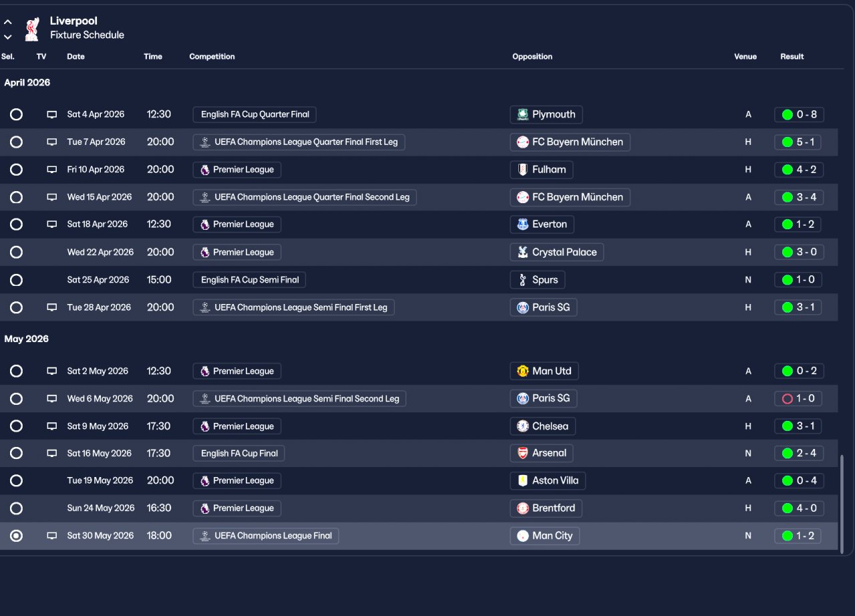Open UEFA Champions League Semi Final Second Leg
Image resolution: width=855 pixels, height=616 pixels.
click(299, 399)
